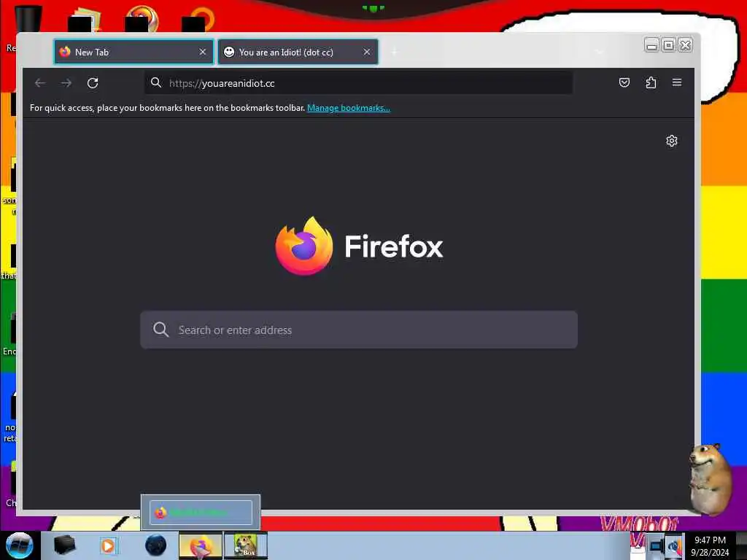The image size is (747, 560).
Task: Reload the current page
Action: point(93,83)
